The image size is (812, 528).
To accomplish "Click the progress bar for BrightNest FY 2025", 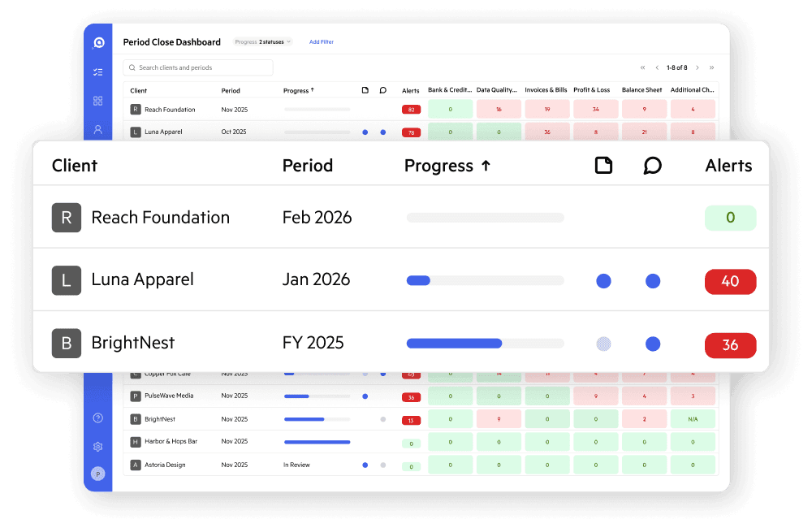I will pyautogui.click(x=486, y=344).
